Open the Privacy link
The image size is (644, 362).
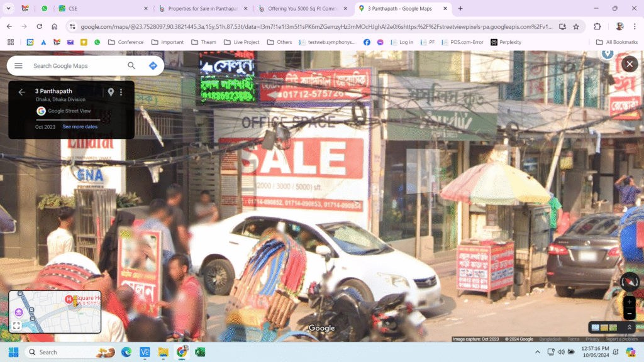click(x=592, y=339)
